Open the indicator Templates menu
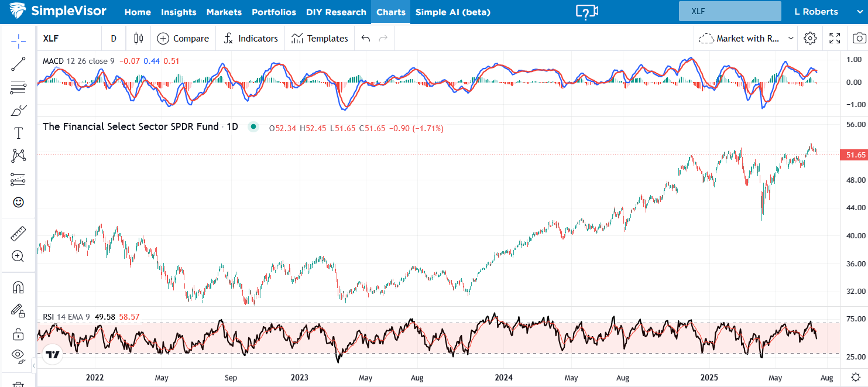The image size is (868, 387). (320, 39)
